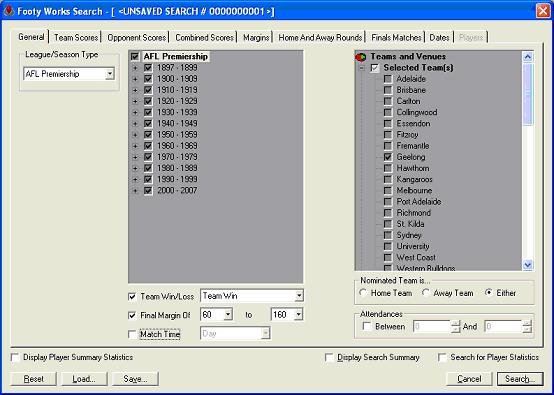This screenshot has width=554, height=395.
Task: Expand the 1940 - 1949 decade node
Action: pos(135,124)
